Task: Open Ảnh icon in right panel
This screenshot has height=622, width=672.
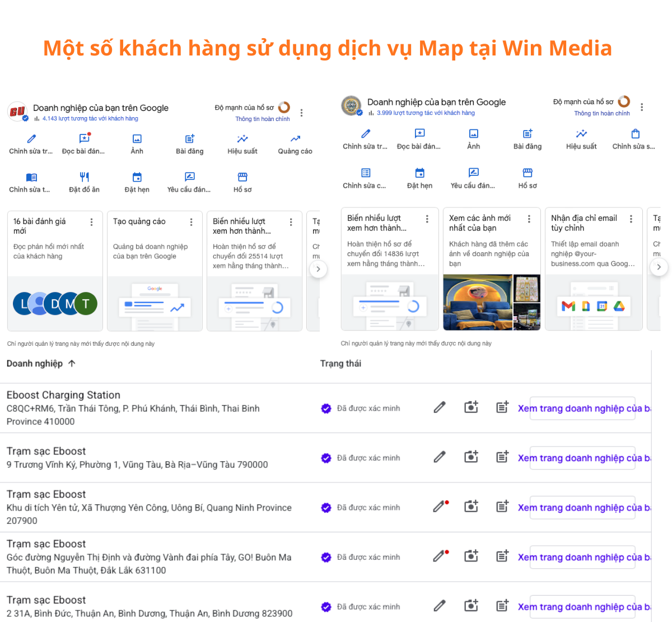Action: click(474, 133)
